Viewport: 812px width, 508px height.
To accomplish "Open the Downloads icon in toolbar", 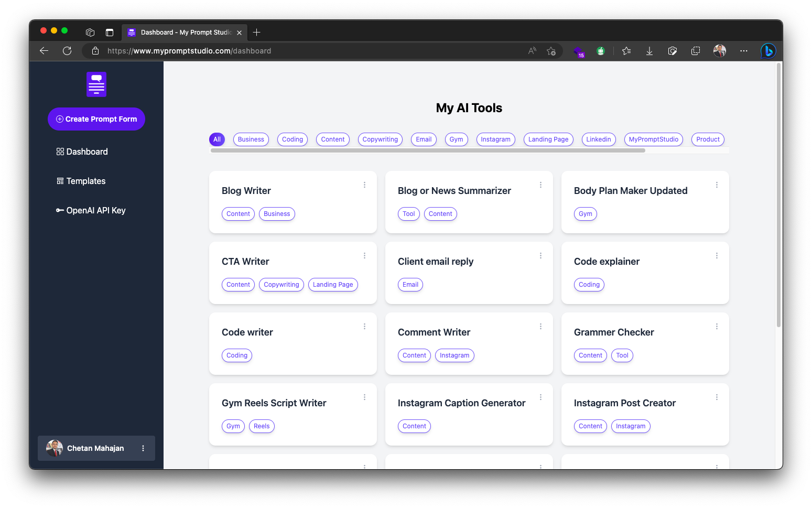I will (649, 51).
